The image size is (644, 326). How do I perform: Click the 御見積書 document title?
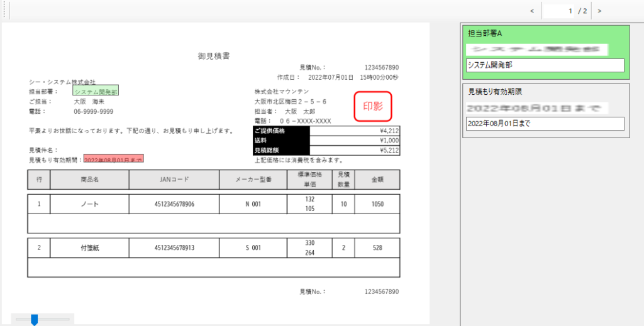(x=214, y=56)
